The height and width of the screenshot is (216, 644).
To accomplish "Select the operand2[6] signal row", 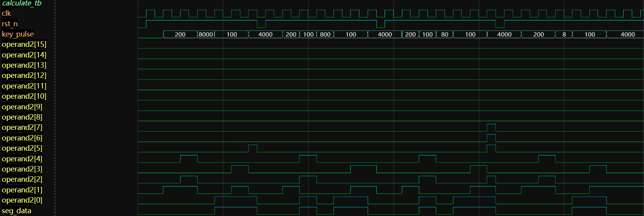I will pyautogui.click(x=22, y=138).
